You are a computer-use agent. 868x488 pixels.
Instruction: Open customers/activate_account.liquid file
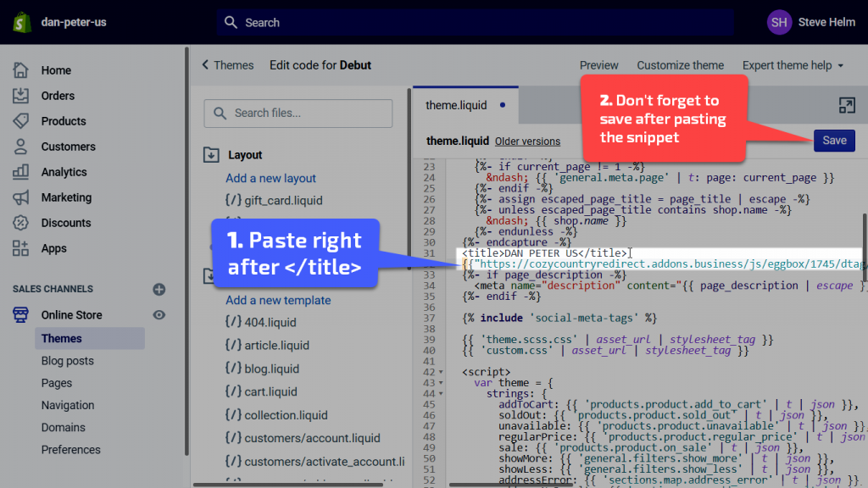(x=315, y=462)
